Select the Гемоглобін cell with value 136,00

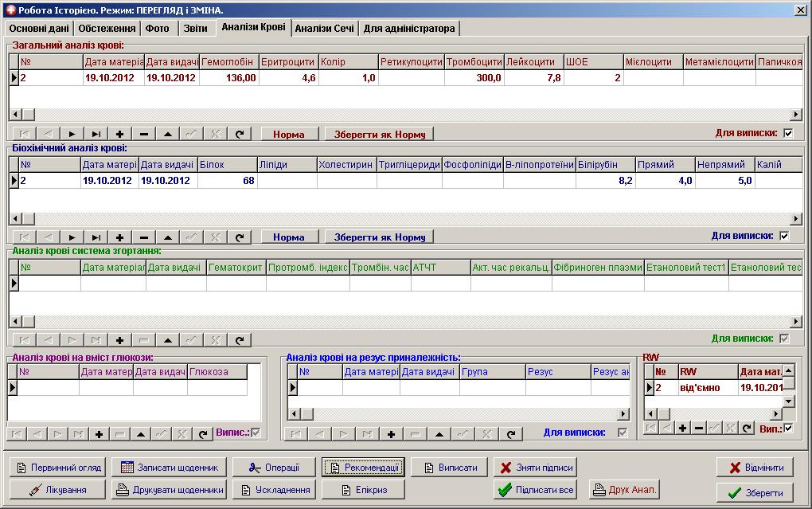[x=228, y=78]
